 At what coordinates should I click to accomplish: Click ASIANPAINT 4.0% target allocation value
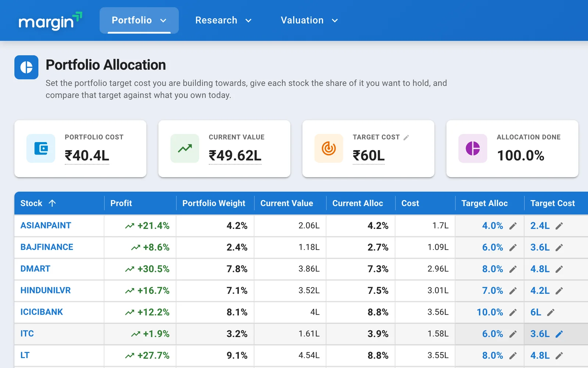[492, 226]
